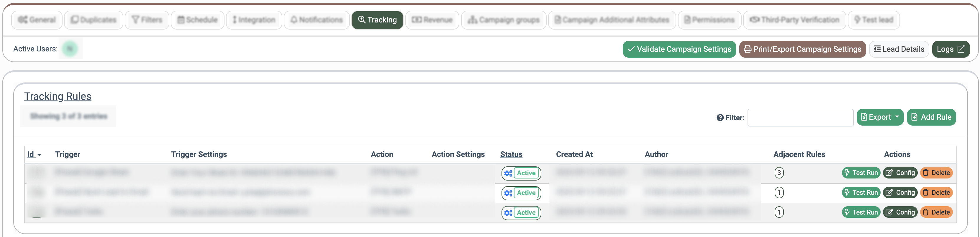Sort rules by Status column
980x237 pixels.
[x=511, y=154]
